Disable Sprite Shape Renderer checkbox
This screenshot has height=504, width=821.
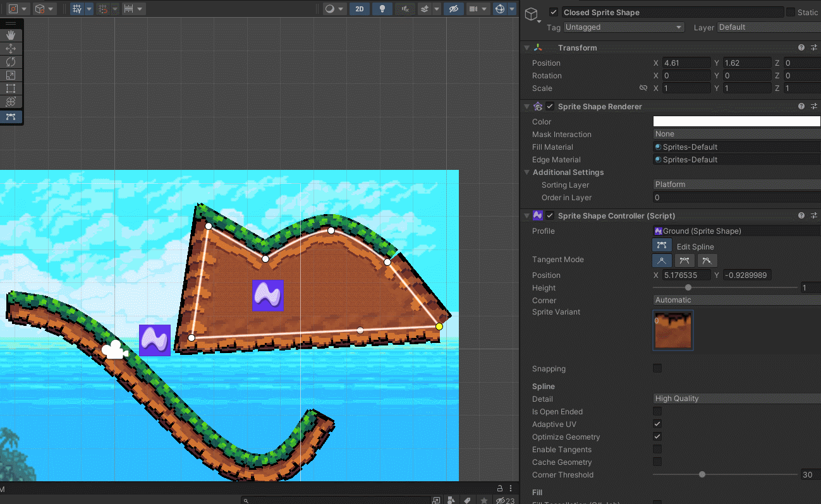click(x=550, y=107)
